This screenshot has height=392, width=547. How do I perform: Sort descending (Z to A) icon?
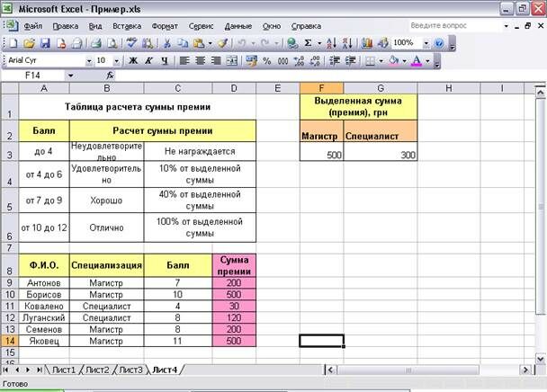pyautogui.click(x=347, y=43)
